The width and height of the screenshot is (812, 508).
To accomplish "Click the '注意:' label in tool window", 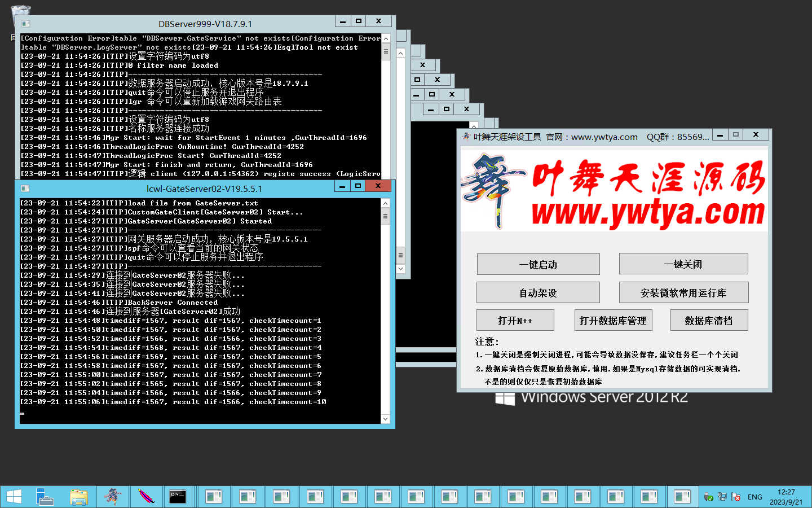I will tap(487, 341).
